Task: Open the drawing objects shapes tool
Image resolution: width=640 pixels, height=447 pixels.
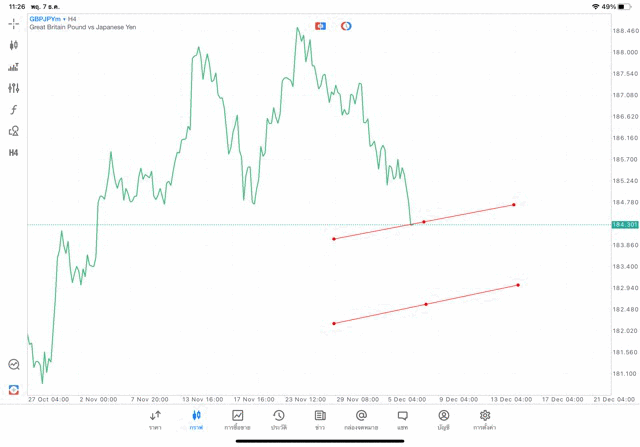Action: [x=13, y=131]
